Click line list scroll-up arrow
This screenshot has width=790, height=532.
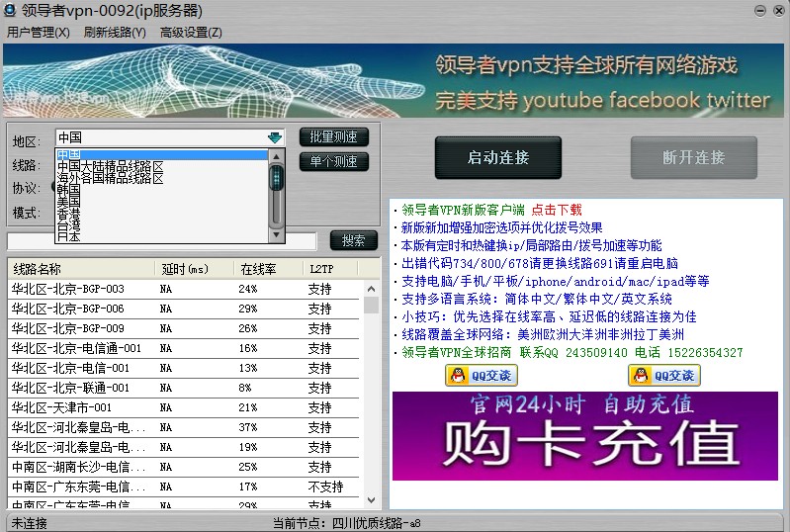[x=372, y=289]
